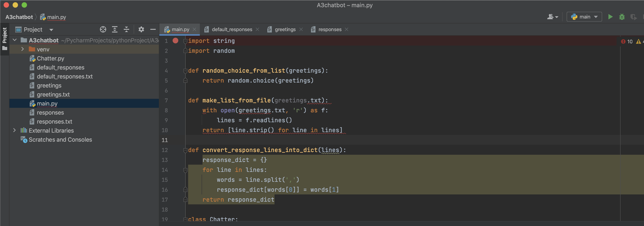Collapse all nodes in the Project panel
Viewport: 644px width, 226px height.
[x=126, y=29]
